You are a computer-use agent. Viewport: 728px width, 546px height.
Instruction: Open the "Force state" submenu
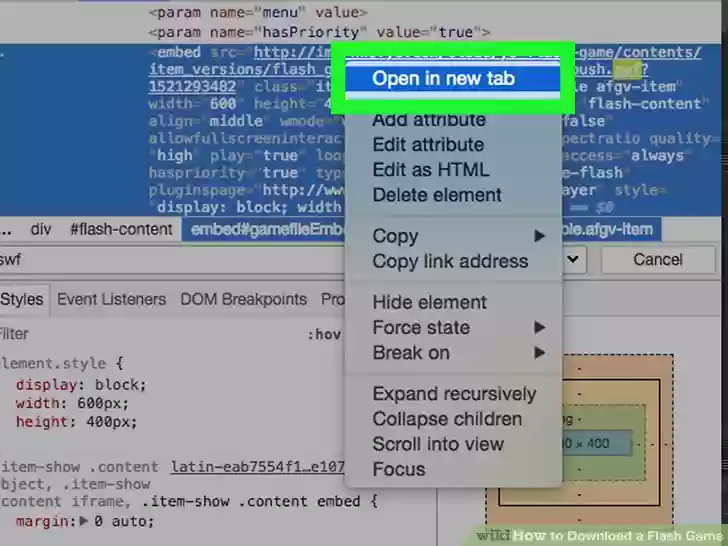pyautogui.click(x=453, y=328)
